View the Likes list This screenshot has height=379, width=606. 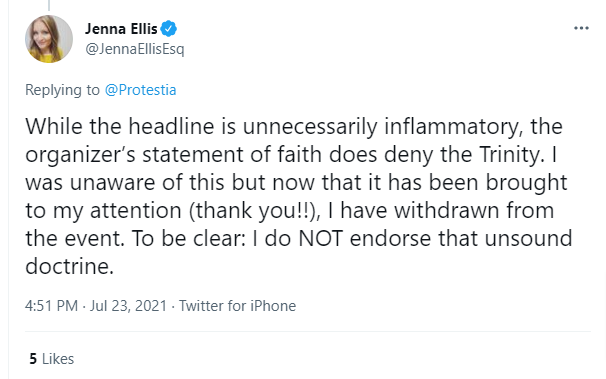[51, 359]
